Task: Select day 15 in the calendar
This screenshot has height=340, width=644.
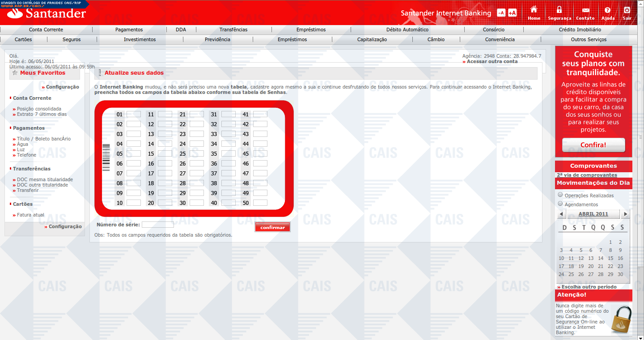Action: [x=610, y=258]
